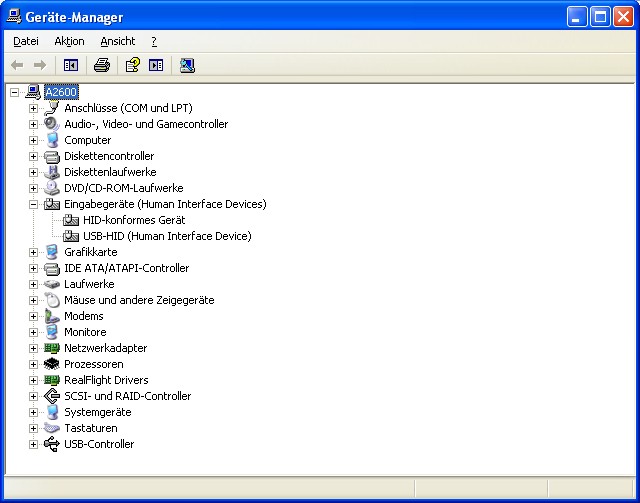640x503 pixels.
Task: Select the A2600 root label
Action: click(x=61, y=92)
